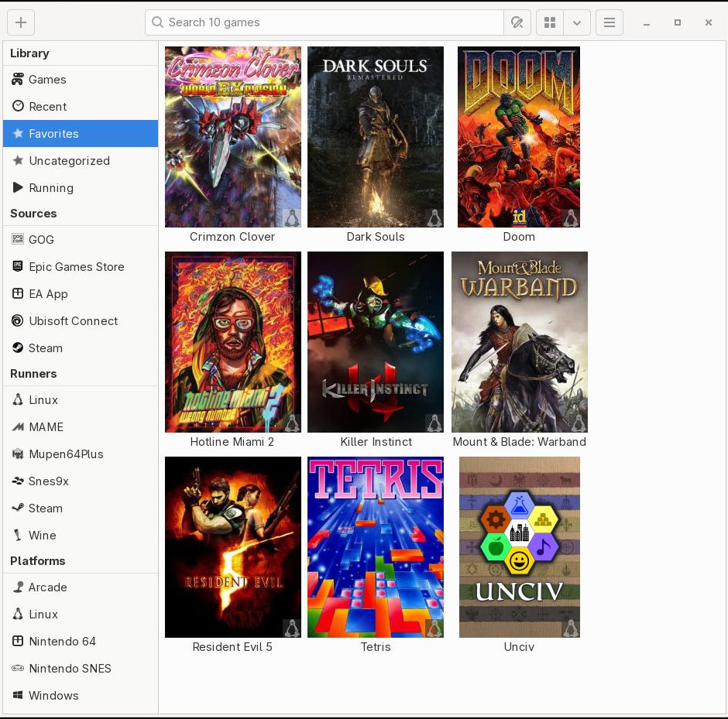Image resolution: width=728 pixels, height=719 pixels.
Task: Maximize the Lutris window
Action: pos(678,22)
